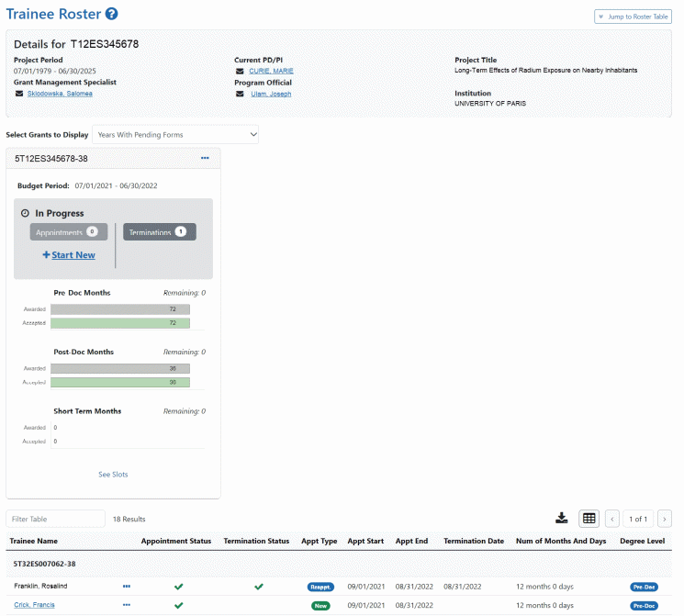This screenshot has height=616, width=684.
Task: Click envelope icon beside Sklodowska, Salomea
Action: tap(19, 94)
